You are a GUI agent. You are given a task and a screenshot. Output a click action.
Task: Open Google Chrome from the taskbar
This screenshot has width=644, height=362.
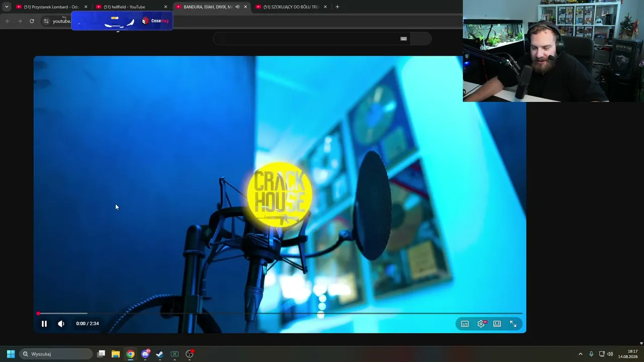coord(130,354)
